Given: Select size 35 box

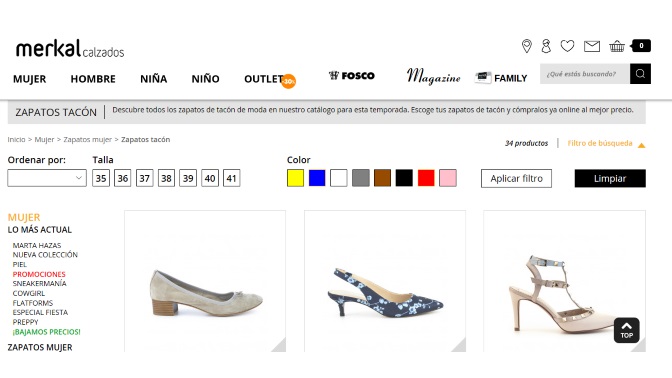Looking at the screenshot, I should [101, 178].
